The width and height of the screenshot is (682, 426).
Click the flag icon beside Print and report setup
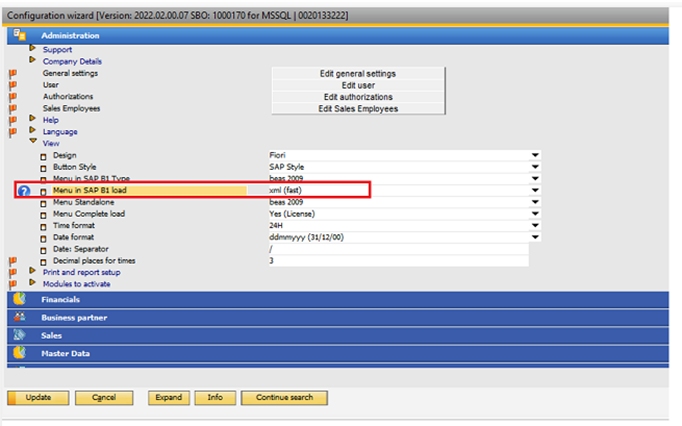tap(13, 273)
